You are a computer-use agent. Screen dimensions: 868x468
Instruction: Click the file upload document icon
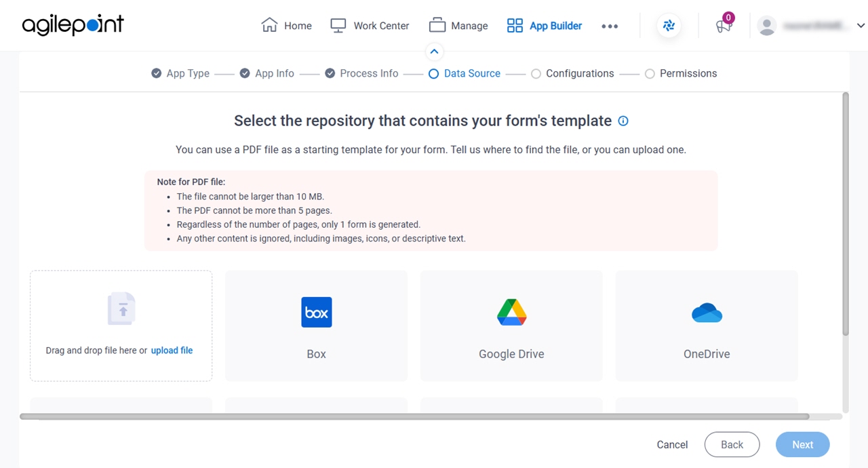click(122, 309)
